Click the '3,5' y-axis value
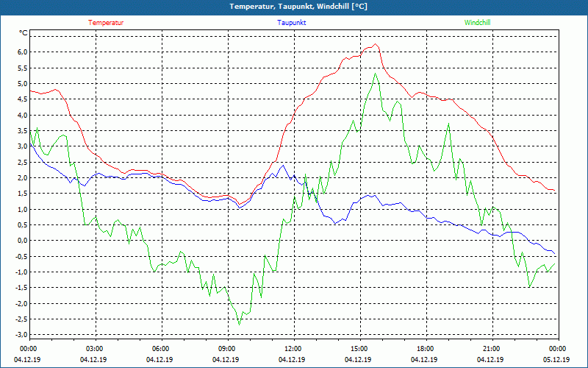 (23, 131)
